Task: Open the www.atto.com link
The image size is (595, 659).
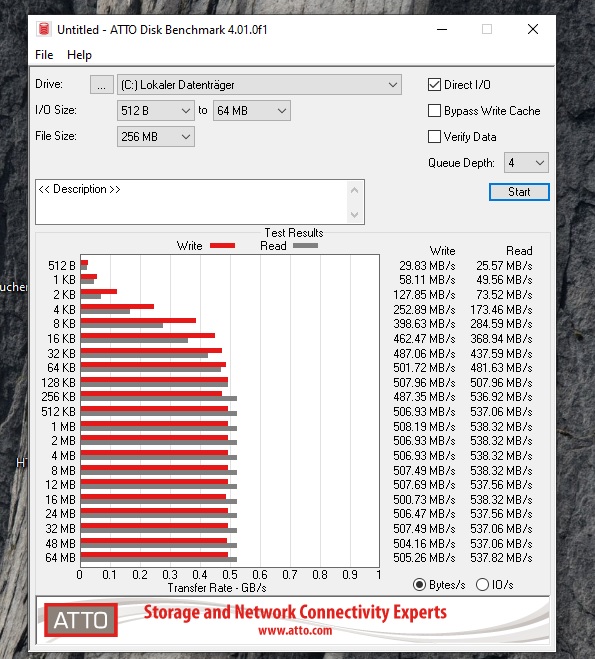Action: coord(295,630)
